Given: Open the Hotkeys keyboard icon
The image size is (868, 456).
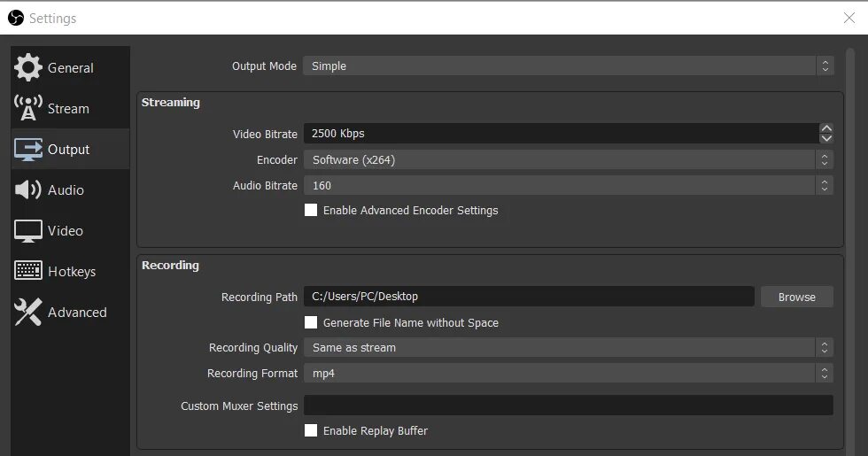Looking at the screenshot, I should [x=27, y=271].
